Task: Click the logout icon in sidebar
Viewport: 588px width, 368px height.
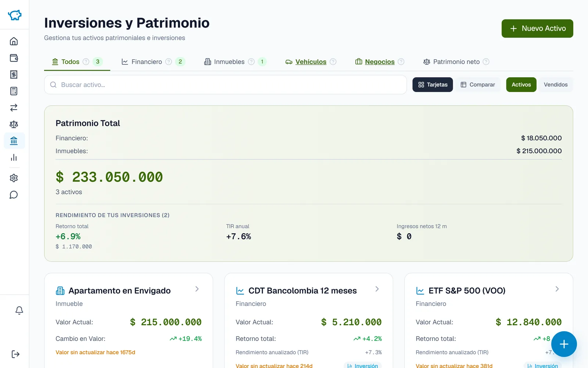Action: pyautogui.click(x=15, y=354)
